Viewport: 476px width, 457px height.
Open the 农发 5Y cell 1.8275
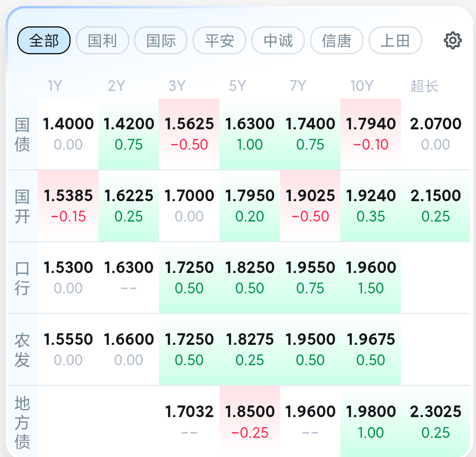pos(250,349)
